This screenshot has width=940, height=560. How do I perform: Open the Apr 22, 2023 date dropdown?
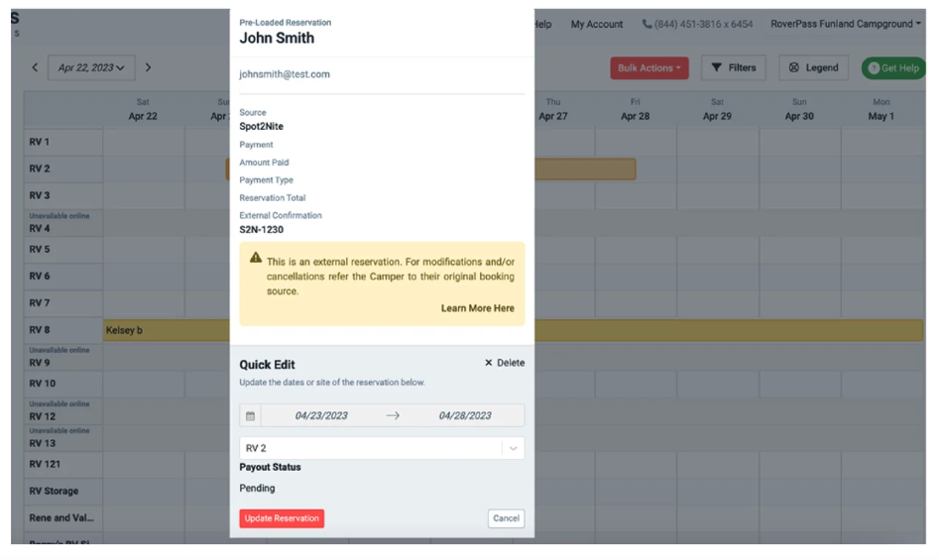[91, 67]
